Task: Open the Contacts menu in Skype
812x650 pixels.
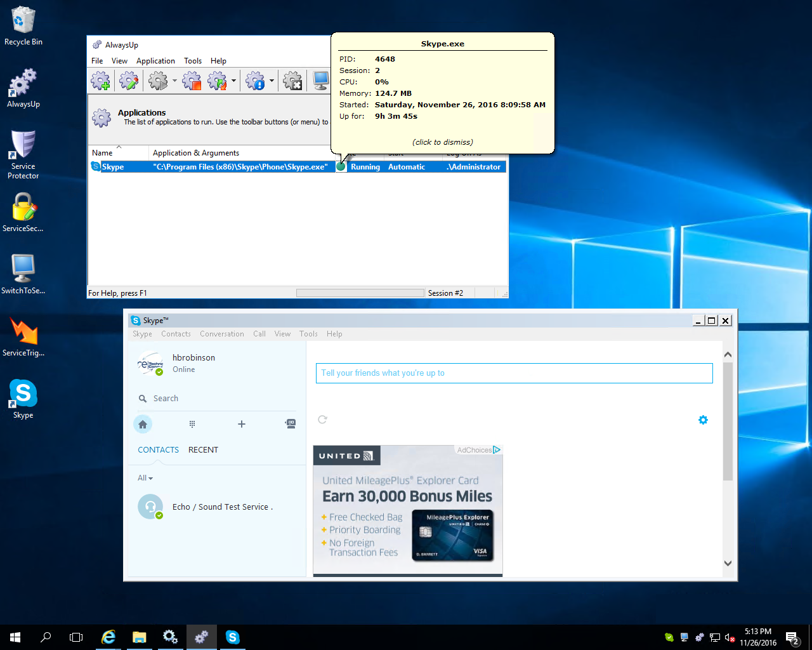Action: point(176,334)
